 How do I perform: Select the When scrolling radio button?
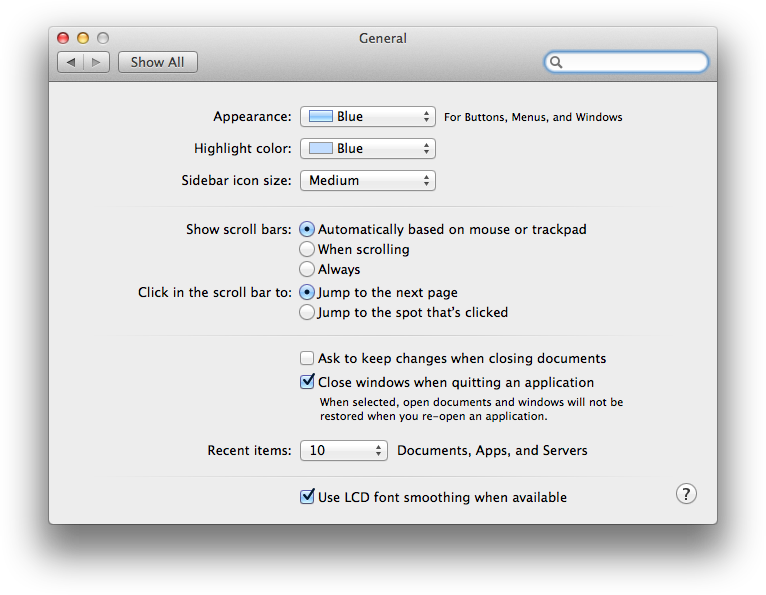(x=308, y=250)
